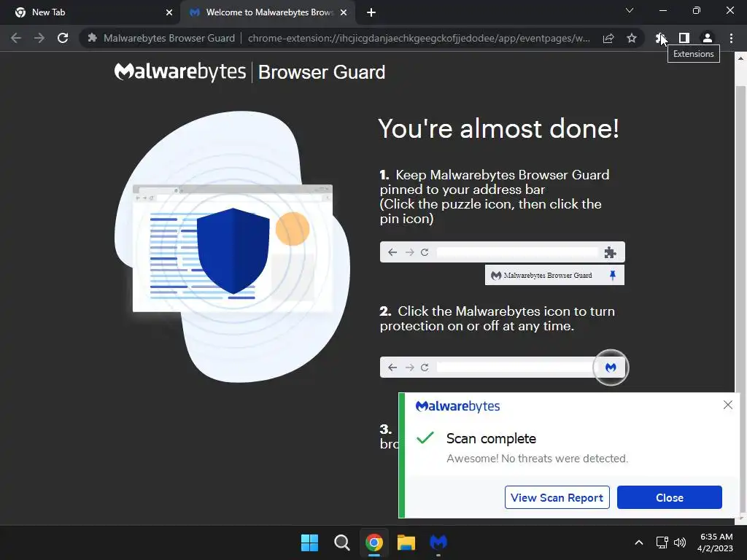
Task: Open a new browser tab
Action: coord(371,12)
